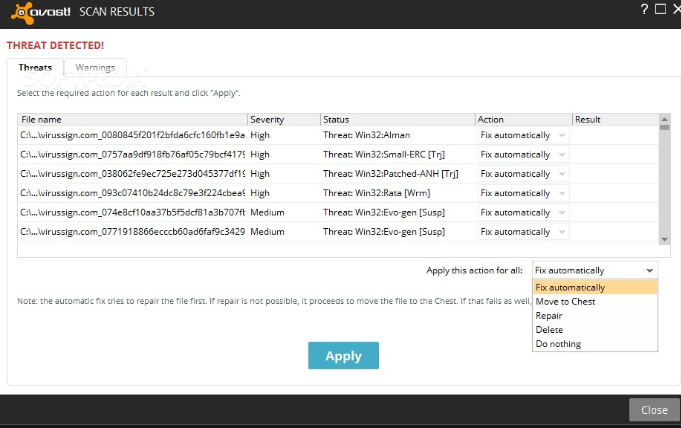The width and height of the screenshot is (681, 428).
Task: Click the scrollbar down arrow of threats list
Action: click(x=664, y=240)
